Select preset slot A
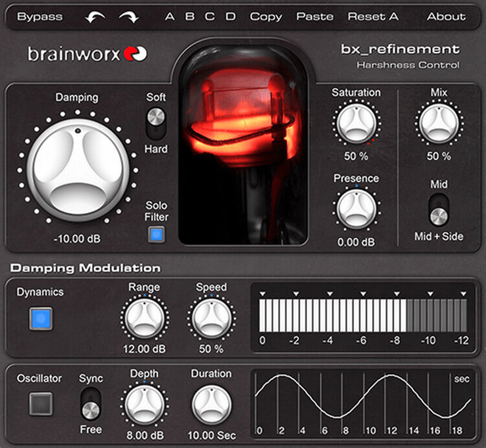The image size is (486, 448). click(x=170, y=16)
